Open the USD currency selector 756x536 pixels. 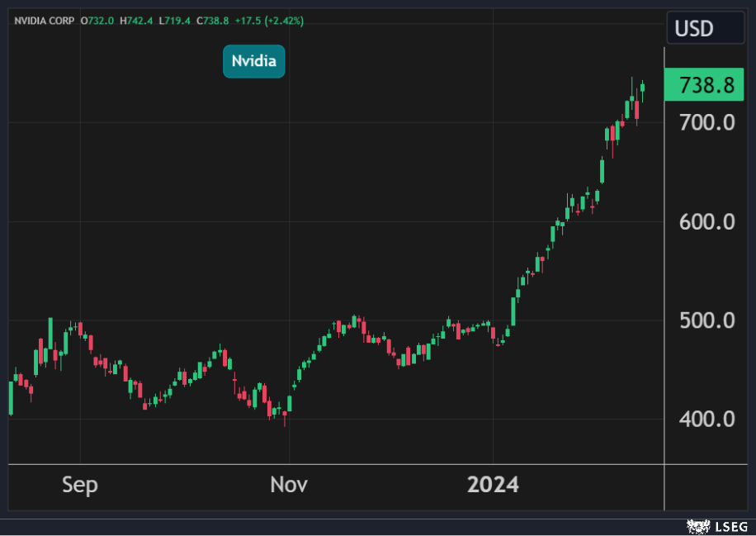pyautogui.click(x=694, y=29)
